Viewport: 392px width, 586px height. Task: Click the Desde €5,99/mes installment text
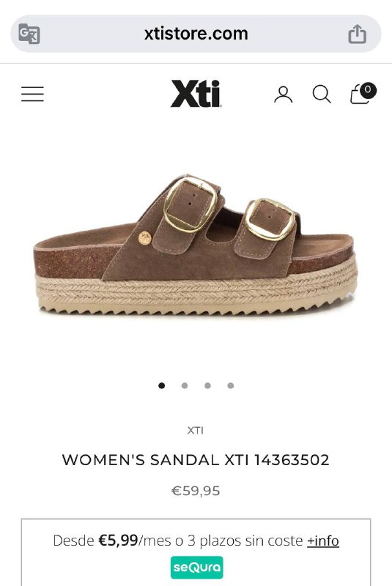(178, 541)
